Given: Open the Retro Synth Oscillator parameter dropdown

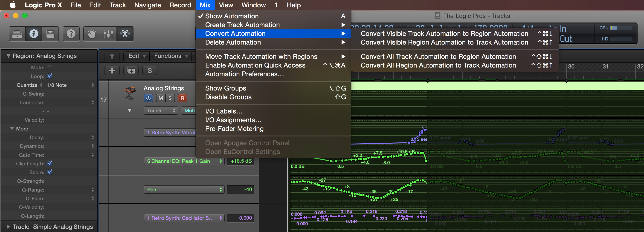Looking at the screenshot, I should point(184,218).
